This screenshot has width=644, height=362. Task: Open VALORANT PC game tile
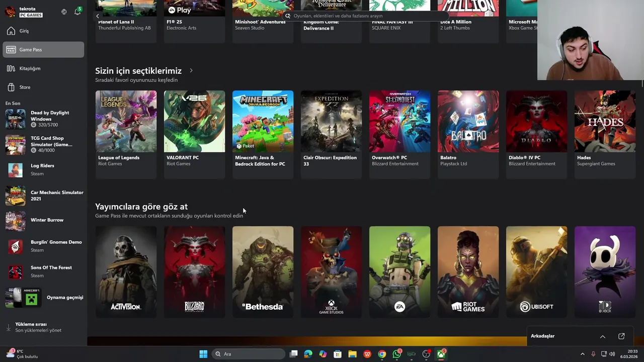coord(194,134)
